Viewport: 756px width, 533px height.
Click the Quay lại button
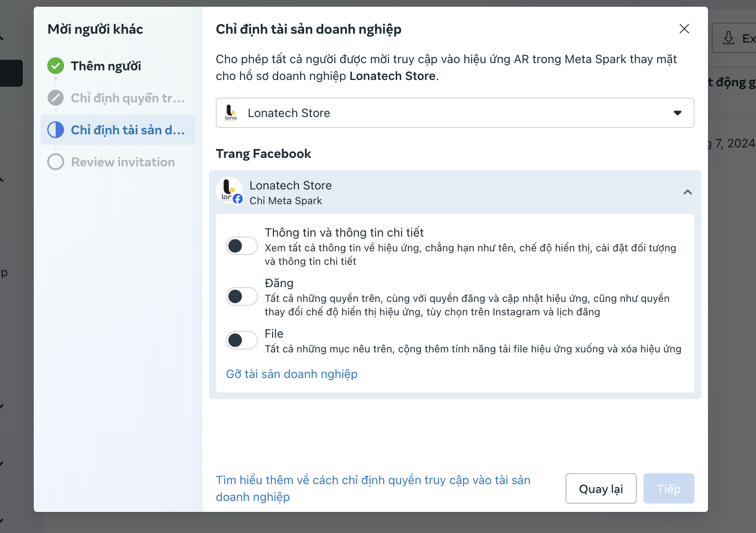[601, 488]
